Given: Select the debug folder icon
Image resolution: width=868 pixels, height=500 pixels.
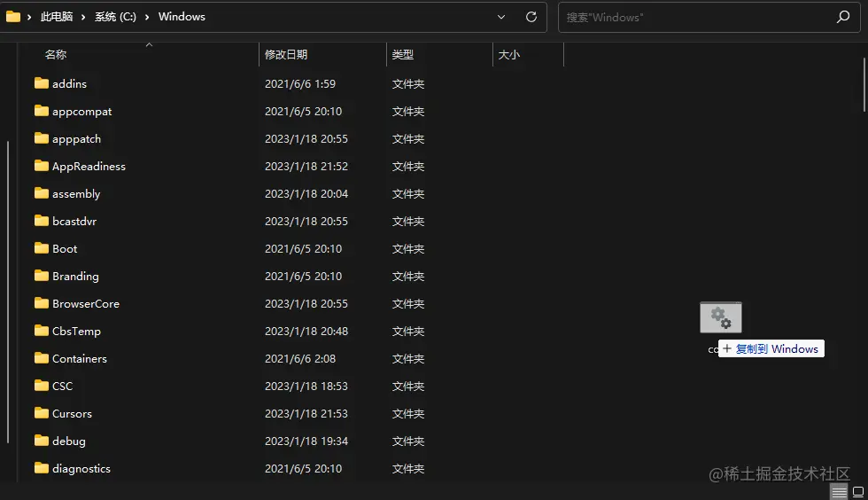Looking at the screenshot, I should [42, 440].
